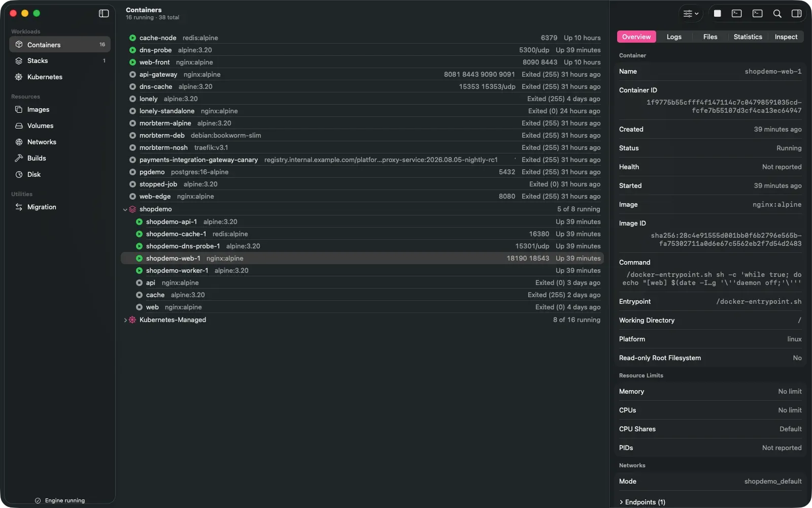This screenshot has height=508, width=812.
Task: Switch to the Logs tab
Action: [x=674, y=37]
